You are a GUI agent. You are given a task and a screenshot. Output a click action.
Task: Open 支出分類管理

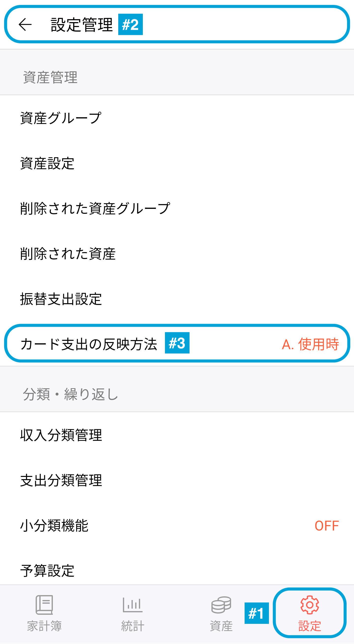[x=177, y=480]
